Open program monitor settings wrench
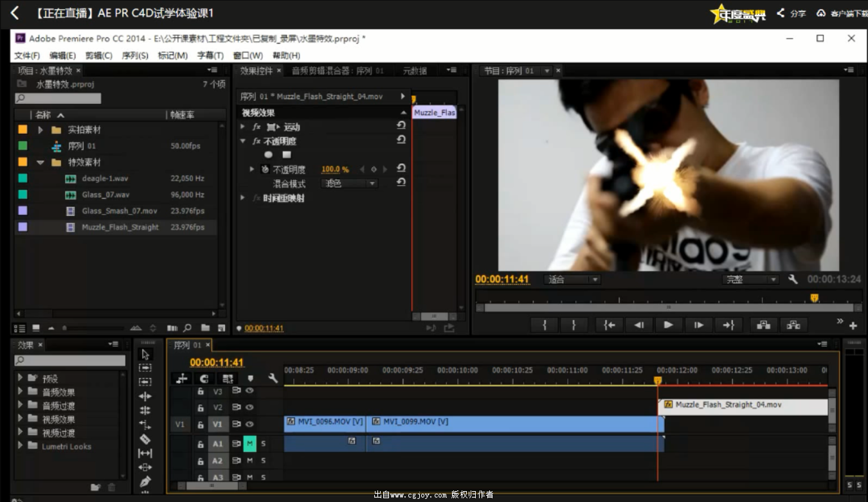Image resolution: width=868 pixels, height=502 pixels. click(793, 279)
